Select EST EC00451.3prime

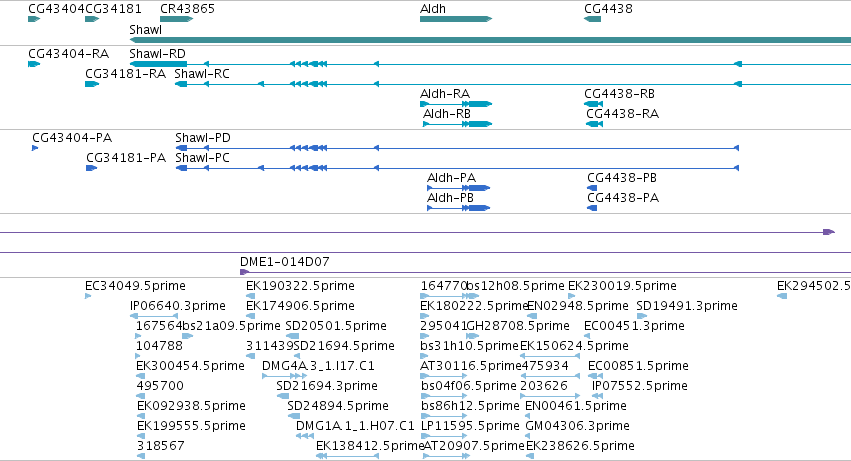(634, 326)
